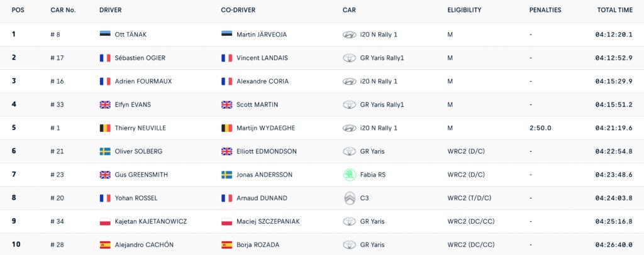Click the Swedish flag next to Oliver SOLBERG
This screenshot has width=644, height=255.
(x=105, y=151)
